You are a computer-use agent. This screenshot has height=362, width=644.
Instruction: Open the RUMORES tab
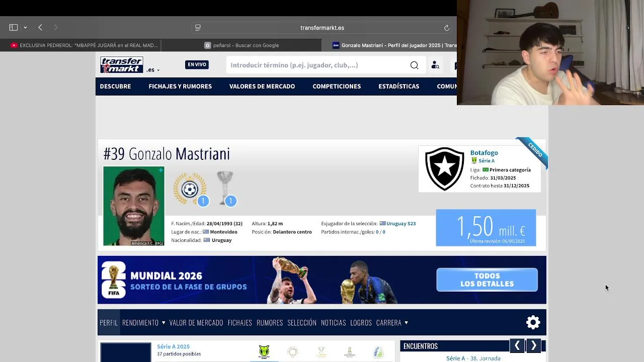[270, 323]
